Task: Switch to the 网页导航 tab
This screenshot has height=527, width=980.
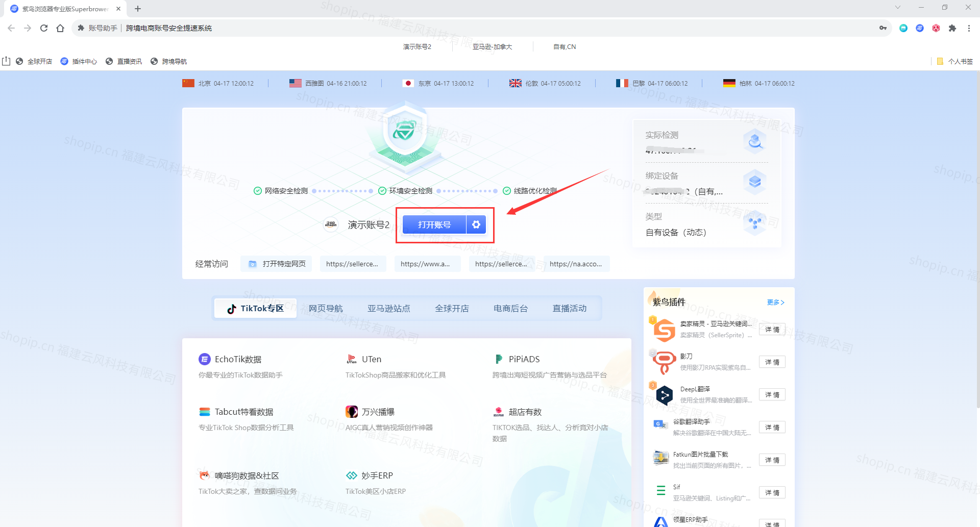Action: (326, 308)
